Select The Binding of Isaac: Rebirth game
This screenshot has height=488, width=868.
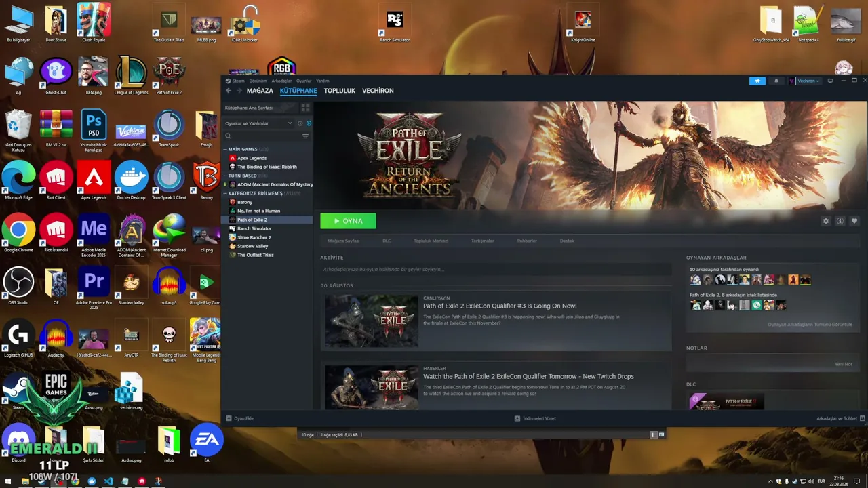pos(267,167)
